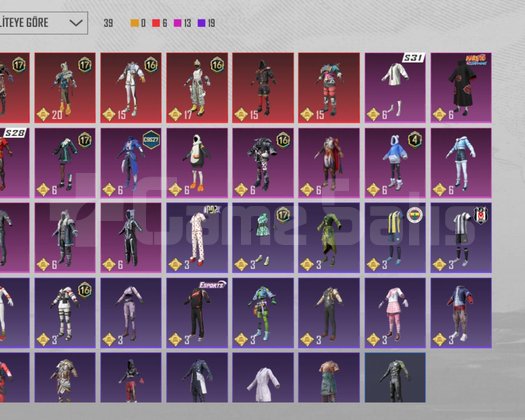This screenshot has height=420, width=525.
Task: Select the white lab coat outfit
Action: (263, 377)
